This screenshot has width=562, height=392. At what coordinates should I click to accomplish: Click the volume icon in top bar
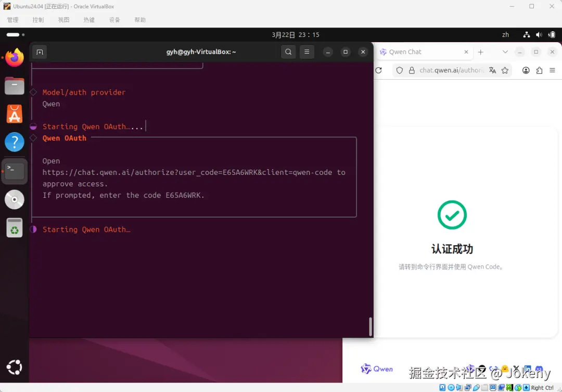coord(539,35)
